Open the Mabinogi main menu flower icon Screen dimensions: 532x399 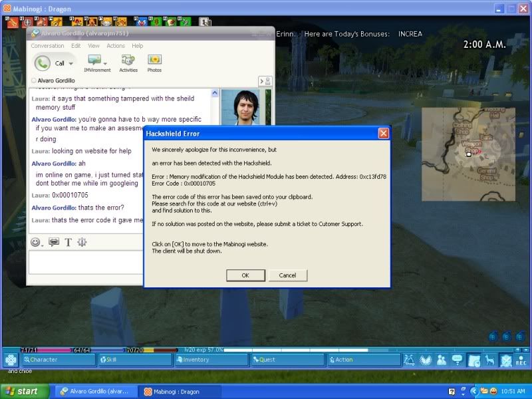pos(11,360)
